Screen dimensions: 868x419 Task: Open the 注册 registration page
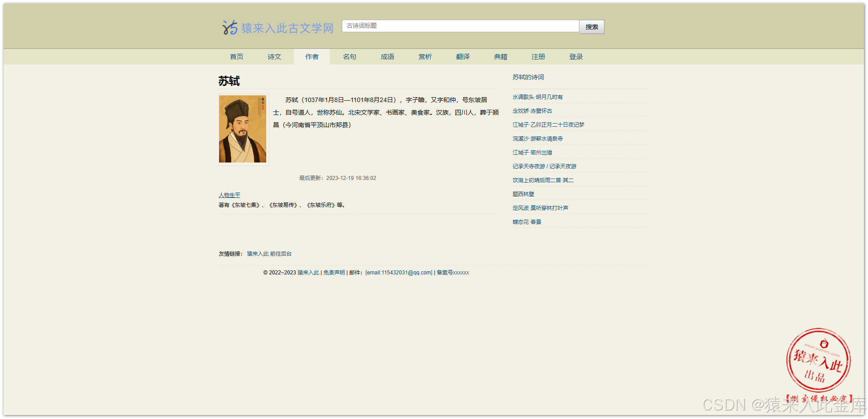tap(538, 57)
